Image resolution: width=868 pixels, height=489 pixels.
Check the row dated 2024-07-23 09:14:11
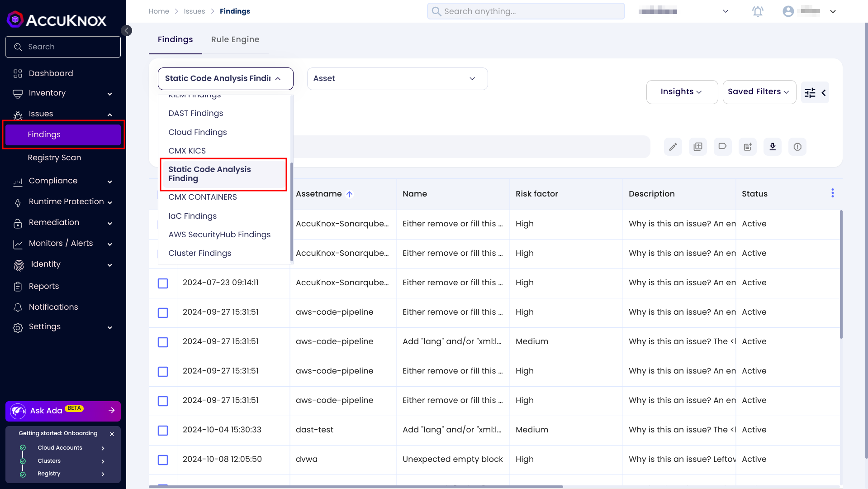point(163,283)
